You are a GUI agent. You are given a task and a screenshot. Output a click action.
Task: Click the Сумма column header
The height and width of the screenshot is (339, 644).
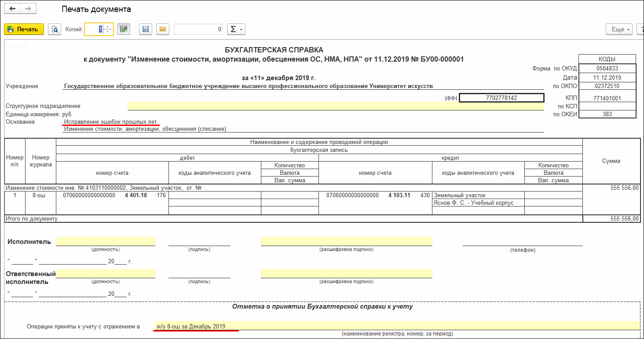[x=611, y=161]
